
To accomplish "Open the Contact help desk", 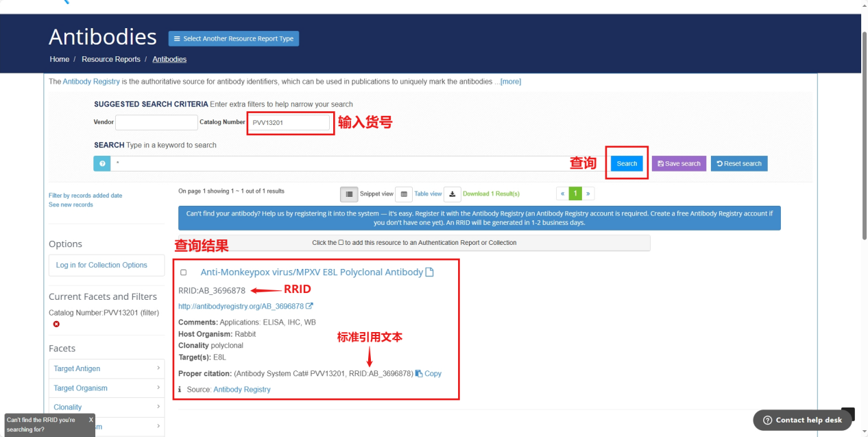I will (x=802, y=421).
